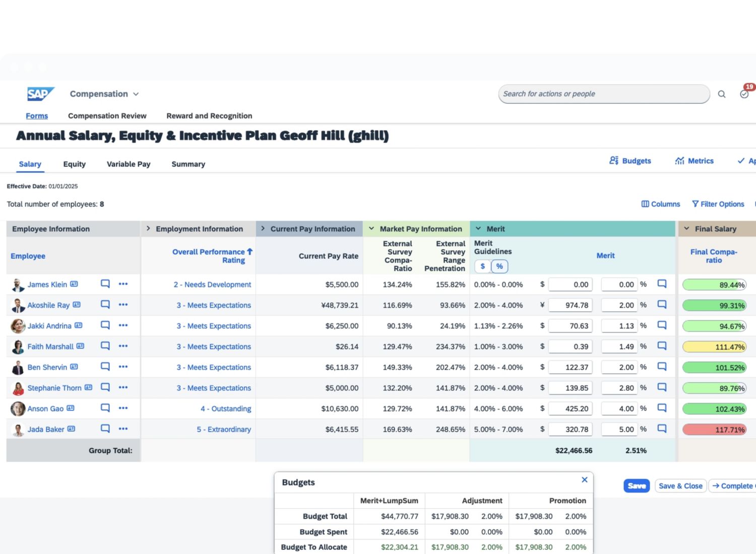Click the search magnifier icon
This screenshot has width=756, height=554.
tap(722, 94)
